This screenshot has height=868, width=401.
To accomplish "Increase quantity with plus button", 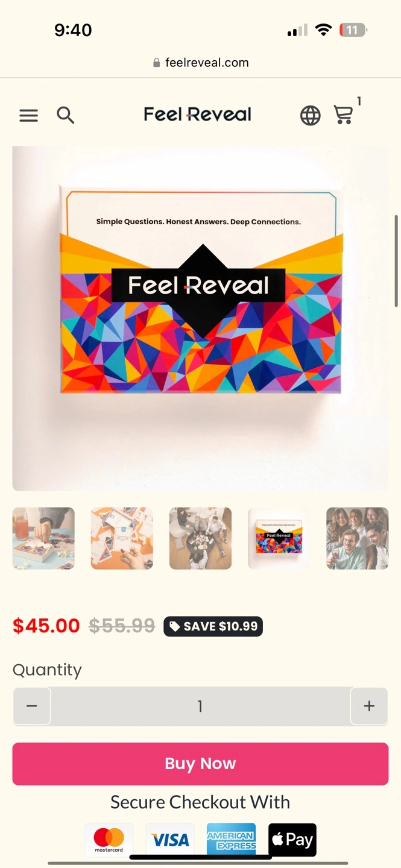I will click(x=369, y=706).
